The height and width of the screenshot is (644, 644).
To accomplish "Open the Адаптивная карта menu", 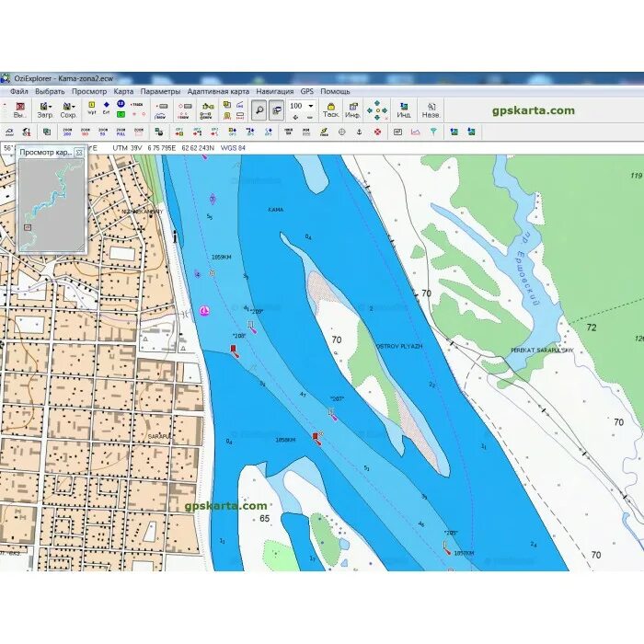I will (x=218, y=91).
